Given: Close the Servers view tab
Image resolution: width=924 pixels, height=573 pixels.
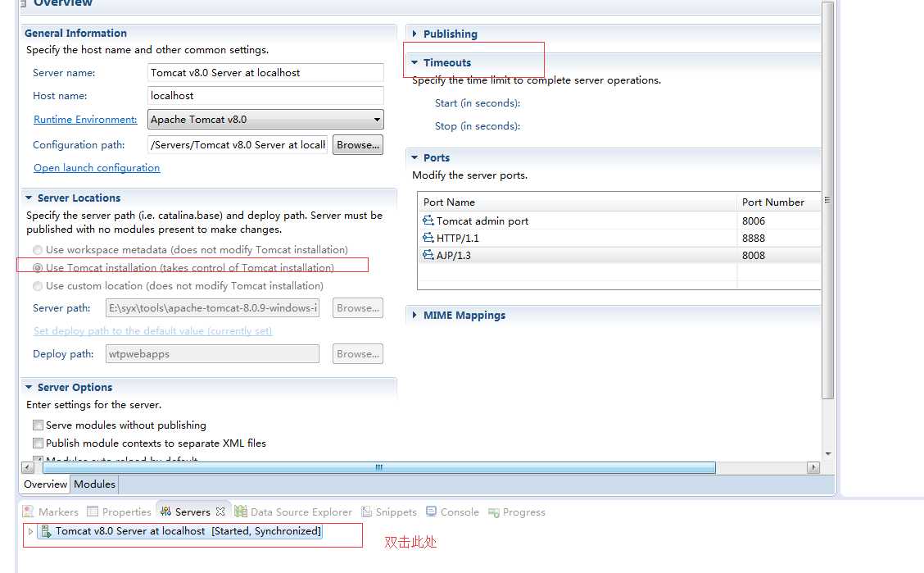Looking at the screenshot, I should (x=220, y=511).
